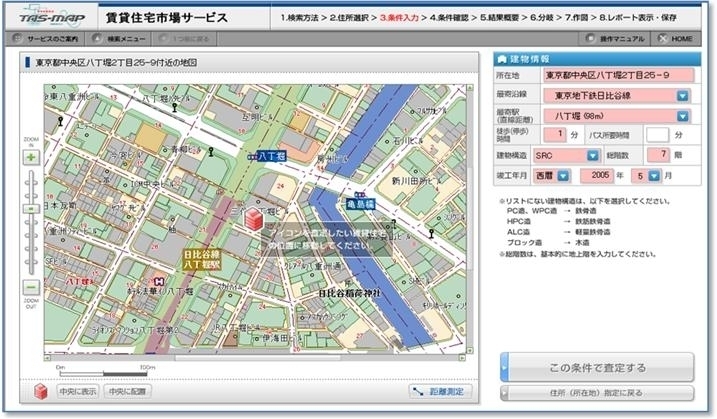Return via 住所(所在地)指定に戻る button
Screen dimensions: 717x419
(x=597, y=393)
